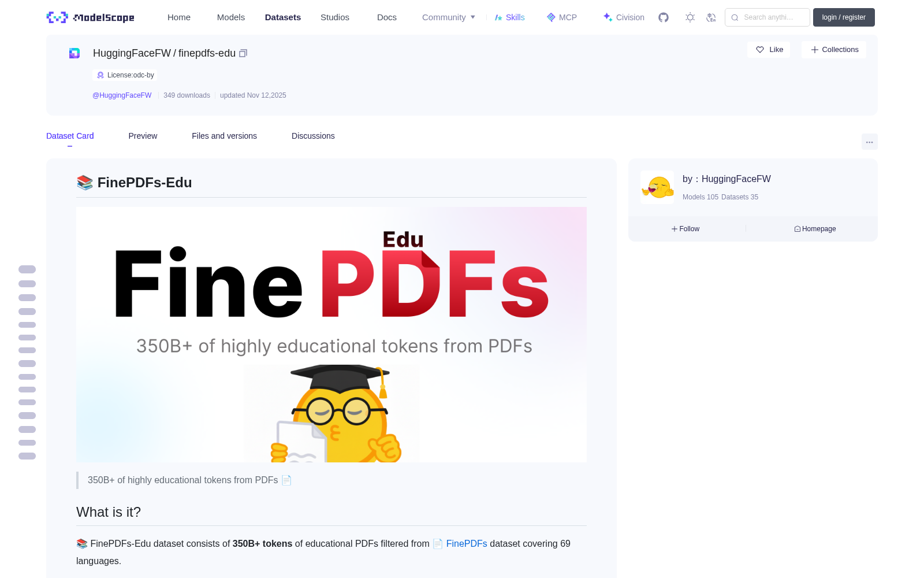This screenshot has width=924, height=578.
Task: Switch to the Preview tab
Action: [x=143, y=136]
